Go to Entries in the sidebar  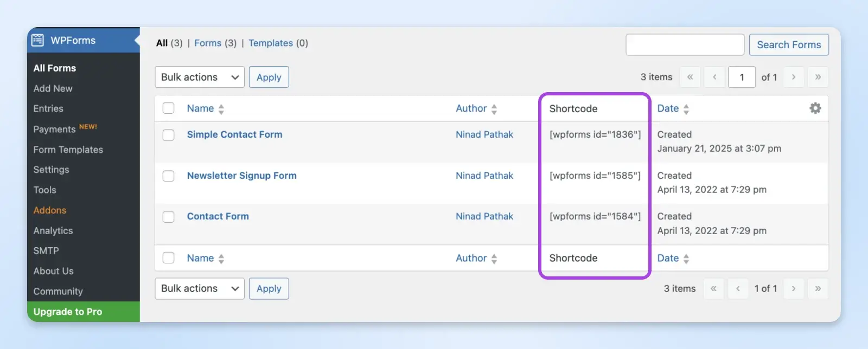[x=48, y=108]
